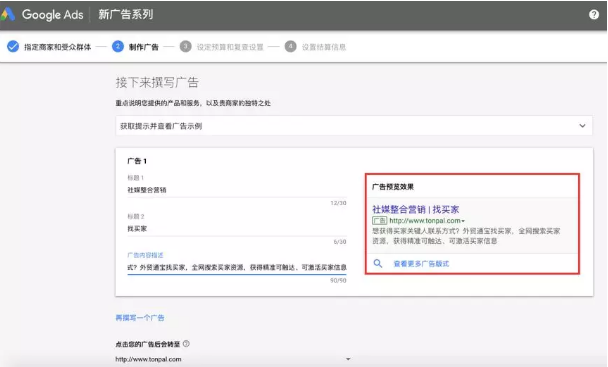Click the completed step one checkmark icon
Screen dimensions: 608x367
click(x=13, y=47)
